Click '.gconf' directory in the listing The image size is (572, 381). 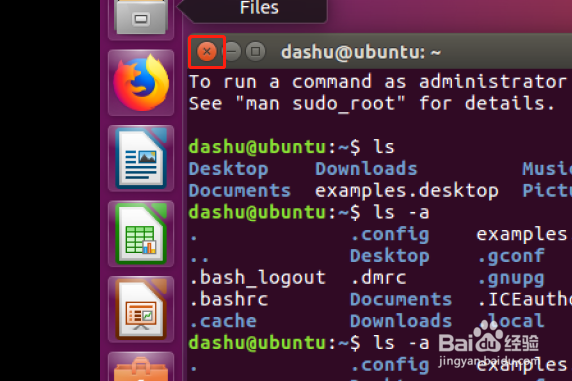[511, 256]
